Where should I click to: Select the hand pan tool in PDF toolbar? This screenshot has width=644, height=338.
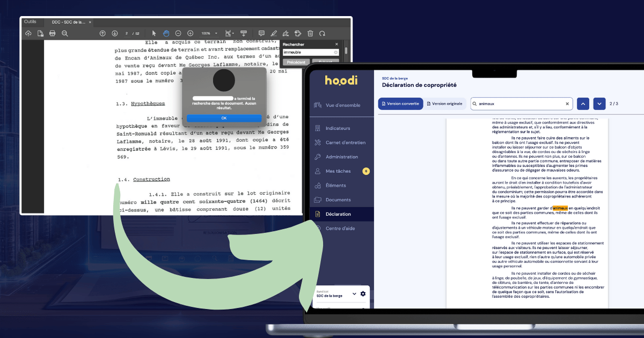click(166, 33)
